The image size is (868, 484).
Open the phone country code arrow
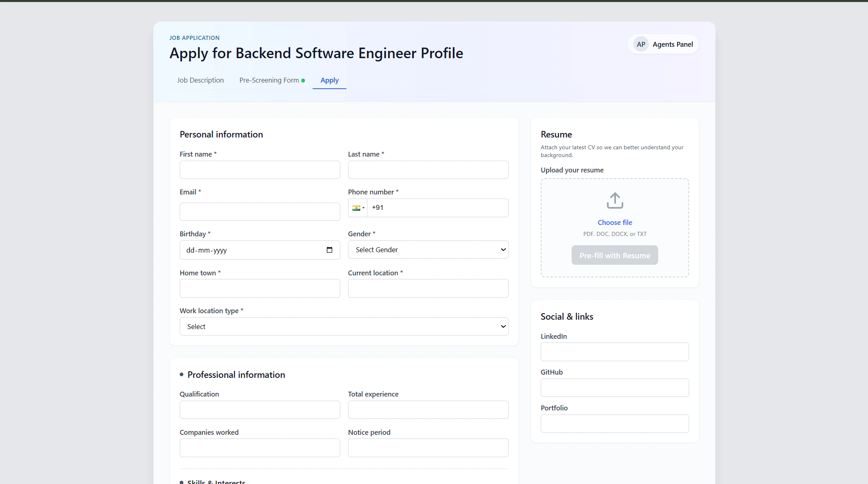pos(363,208)
